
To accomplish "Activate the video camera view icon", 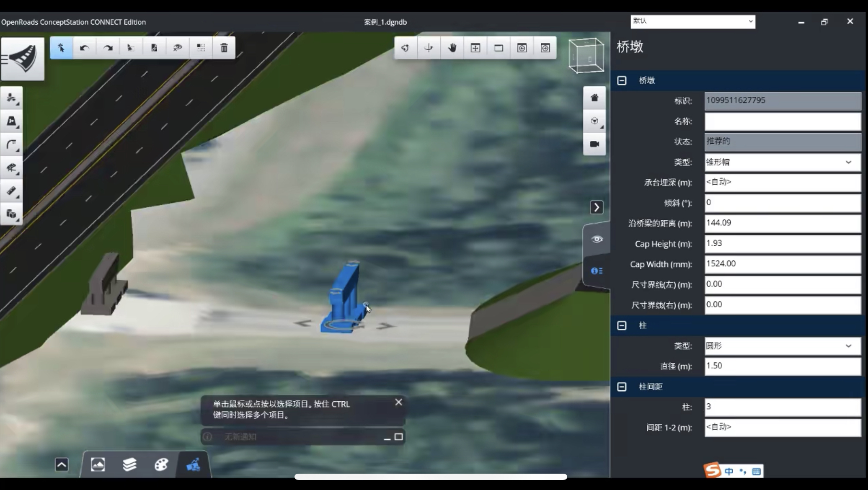I will pyautogui.click(x=594, y=144).
